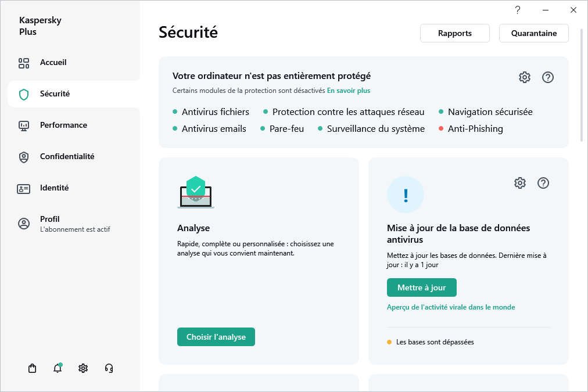Viewport: 588px width, 392px height.
Task: Switch to the Performance section
Action: click(63, 125)
